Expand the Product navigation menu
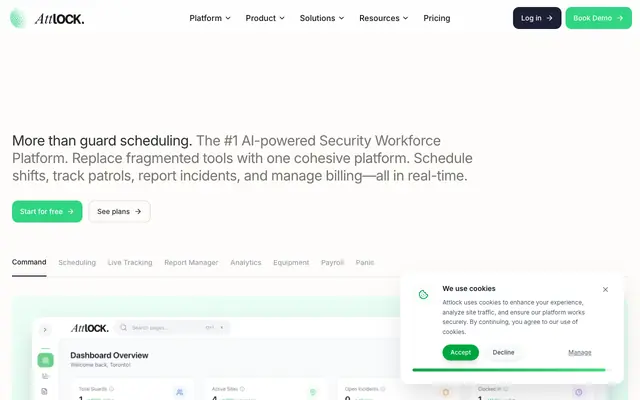Image resolution: width=640 pixels, height=400 pixels. pos(265,18)
